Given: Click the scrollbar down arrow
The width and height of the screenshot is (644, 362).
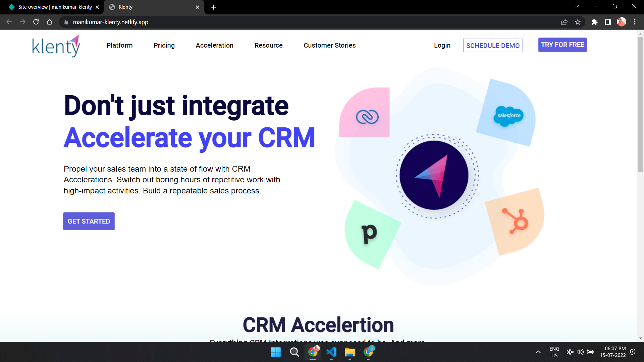Looking at the screenshot, I should [640, 339].
